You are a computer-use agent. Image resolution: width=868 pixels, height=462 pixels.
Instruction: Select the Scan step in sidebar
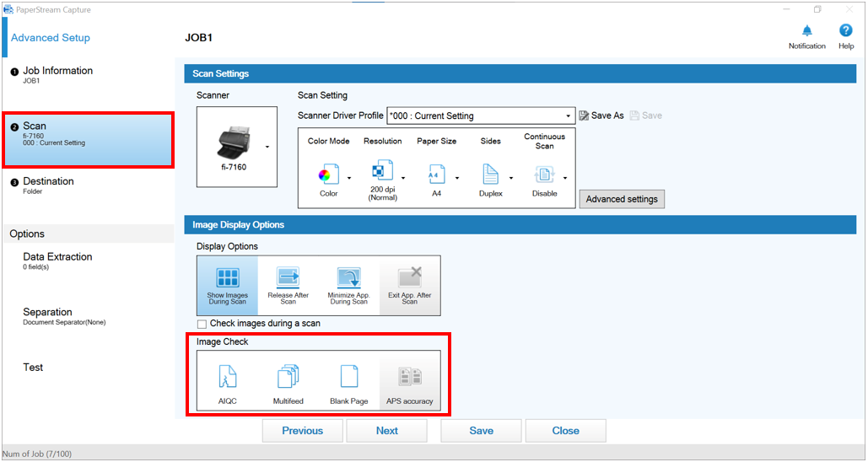pos(89,139)
